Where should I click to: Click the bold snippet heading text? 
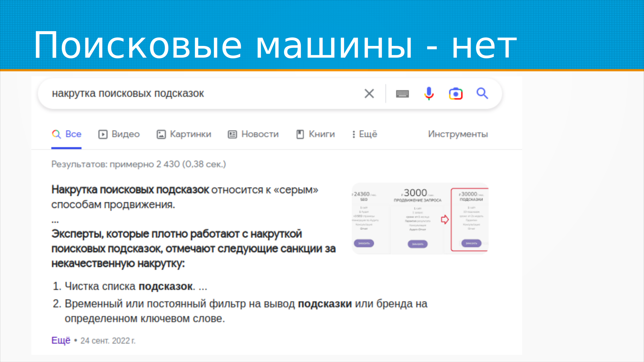[130, 190]
